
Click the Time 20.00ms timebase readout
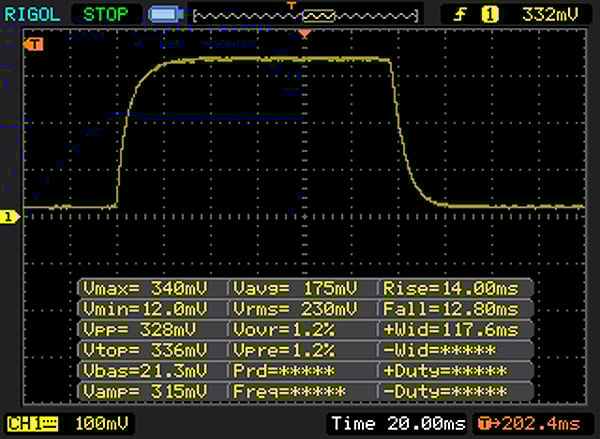398,424
